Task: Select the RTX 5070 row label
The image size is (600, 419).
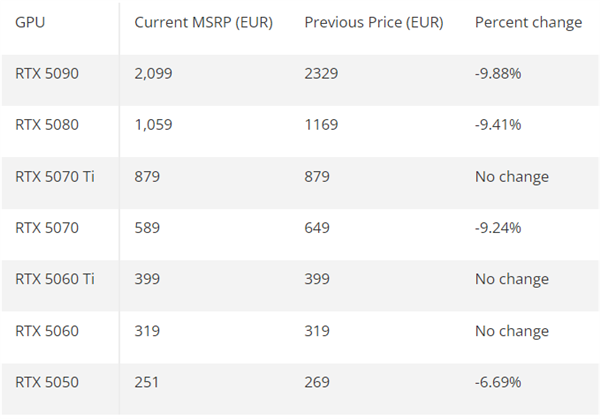Action: click(x=47, y=228)
